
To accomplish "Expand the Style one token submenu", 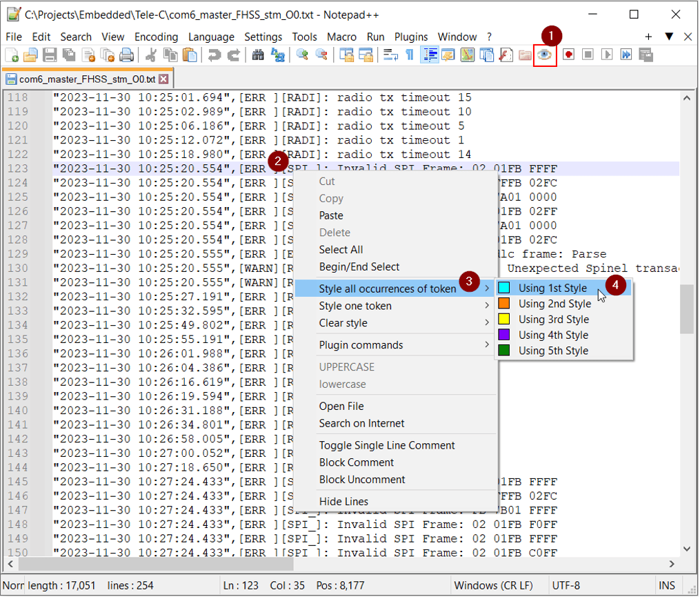I will pos(396,306).
